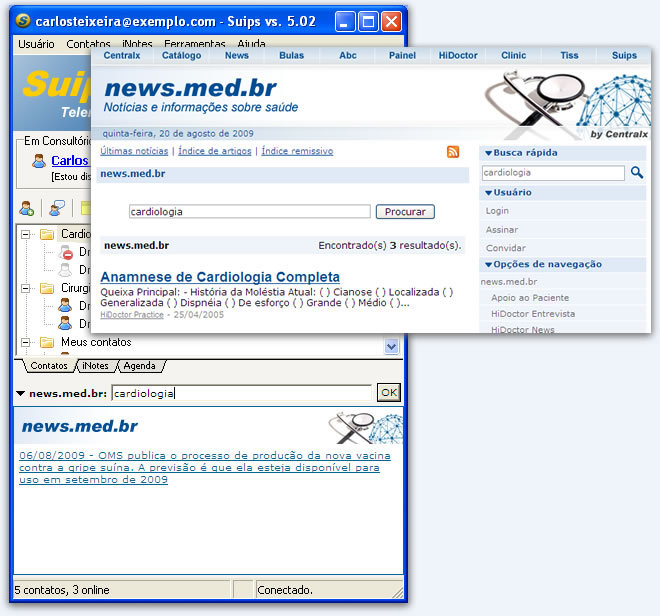
Task: Open the iNotes menu
Action: pyautogui.click(x=137, y=44)
